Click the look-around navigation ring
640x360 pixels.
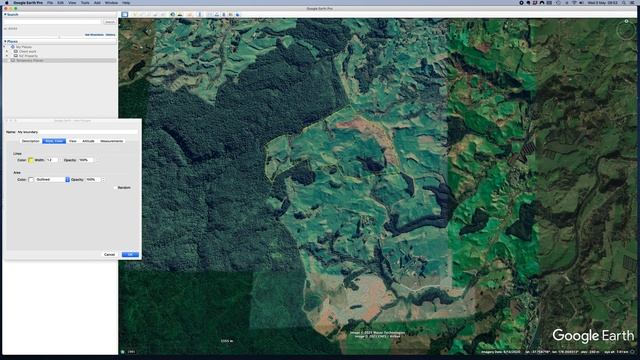click(625, 31)
